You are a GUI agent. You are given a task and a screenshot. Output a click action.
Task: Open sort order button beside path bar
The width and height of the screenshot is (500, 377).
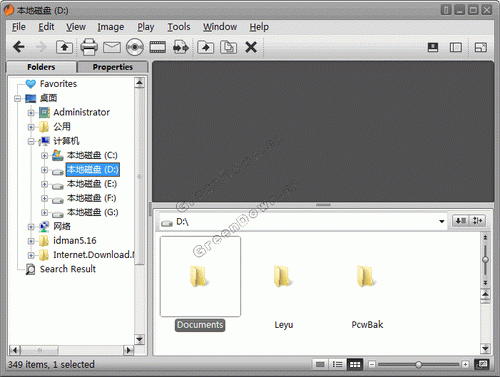pyautogui.click(x=461, y=221)
